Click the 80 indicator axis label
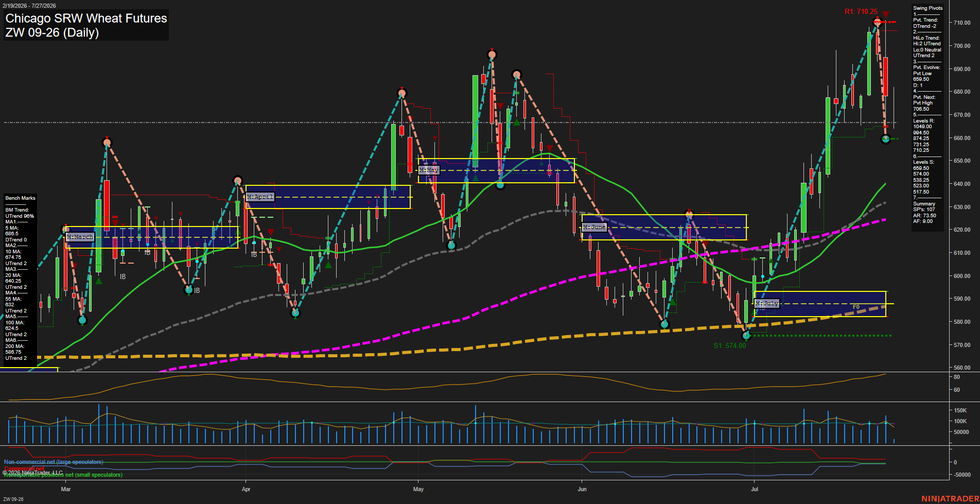This screenshot has width=980, height=504. point(957,377)
